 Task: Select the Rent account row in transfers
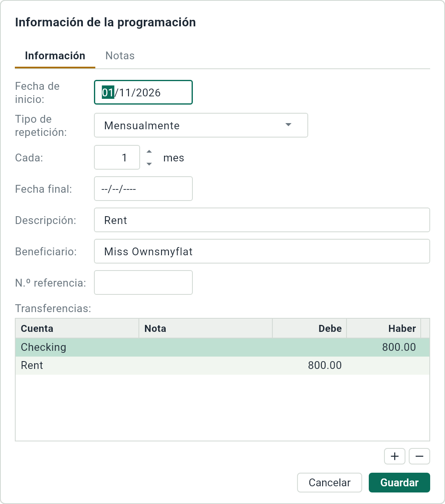(x=222, y=365)
